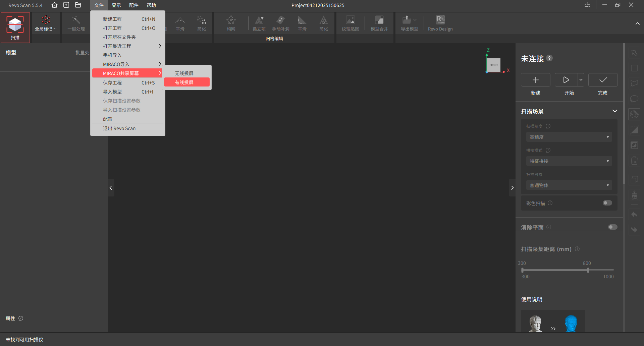Click the info icon beside 扫描采集距离

click(x=577, y=249)
